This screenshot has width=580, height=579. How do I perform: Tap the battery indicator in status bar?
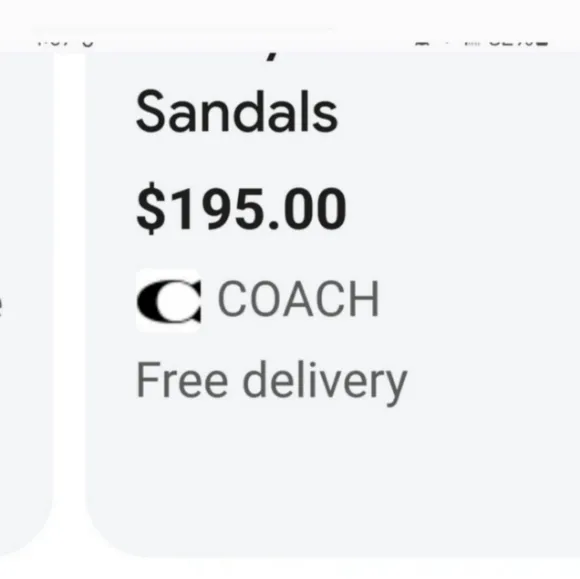543,43
